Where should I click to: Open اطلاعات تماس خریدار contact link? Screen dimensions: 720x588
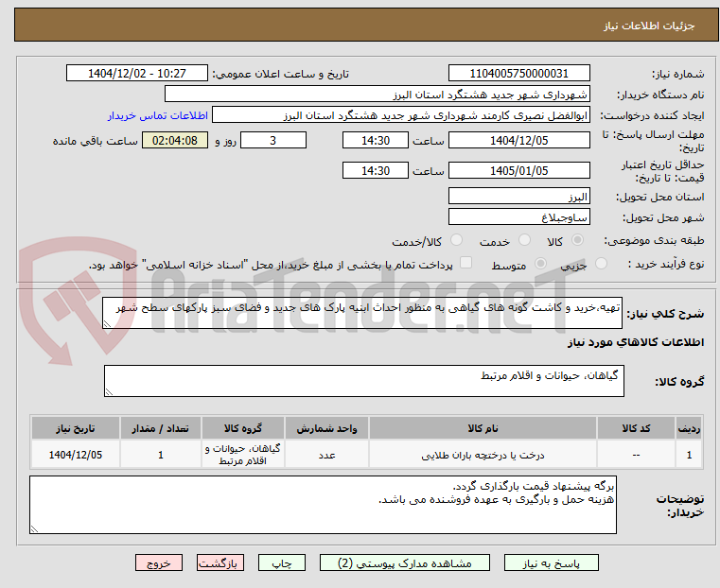point(158,115)
